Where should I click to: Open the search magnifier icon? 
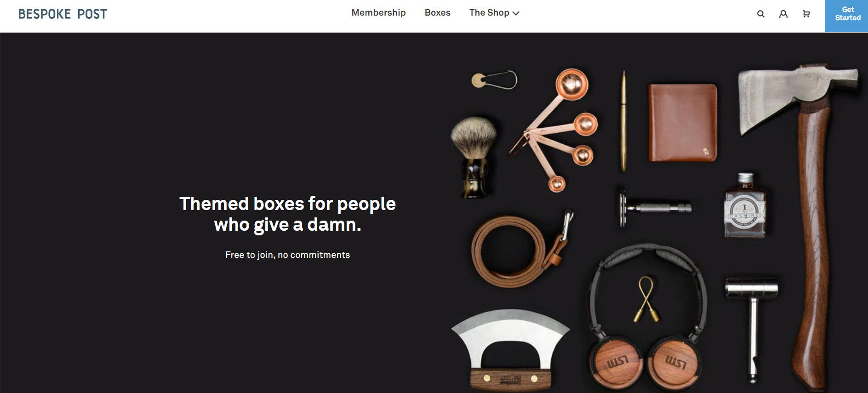[x=761, y=14]
